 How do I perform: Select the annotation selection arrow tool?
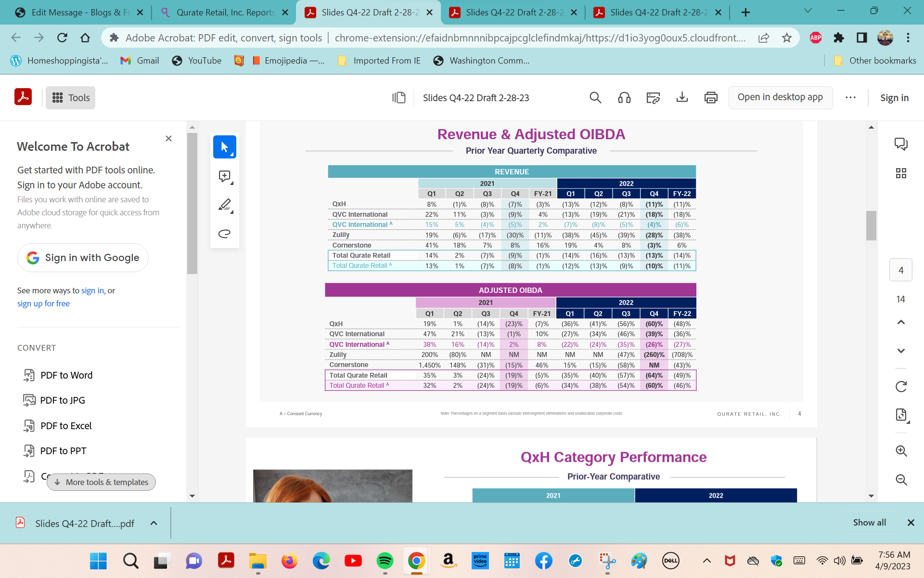point(224,147)
